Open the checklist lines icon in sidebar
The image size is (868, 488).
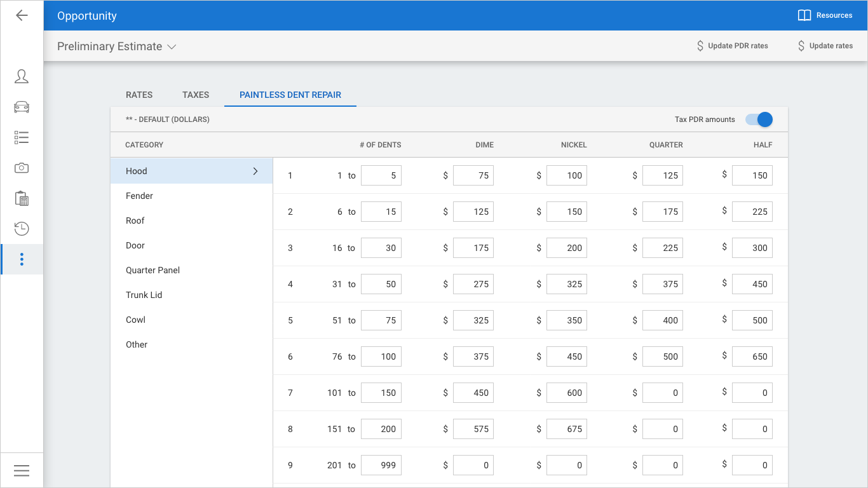(x=22, y=137)
